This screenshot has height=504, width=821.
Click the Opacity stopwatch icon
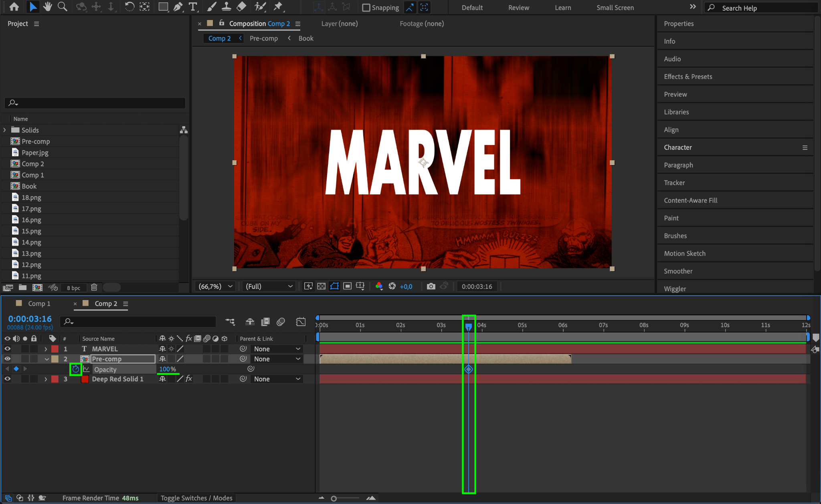pos(75,369)
